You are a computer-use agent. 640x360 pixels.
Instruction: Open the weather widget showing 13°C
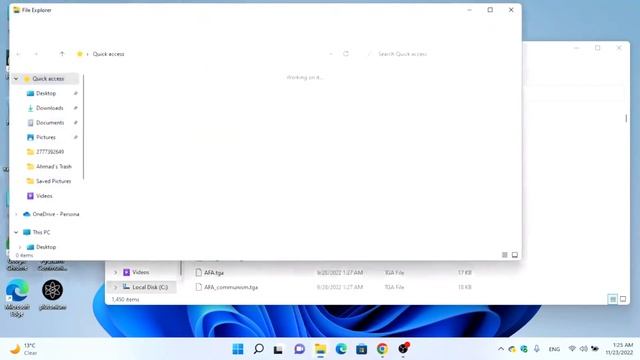[x=24, y=349]
